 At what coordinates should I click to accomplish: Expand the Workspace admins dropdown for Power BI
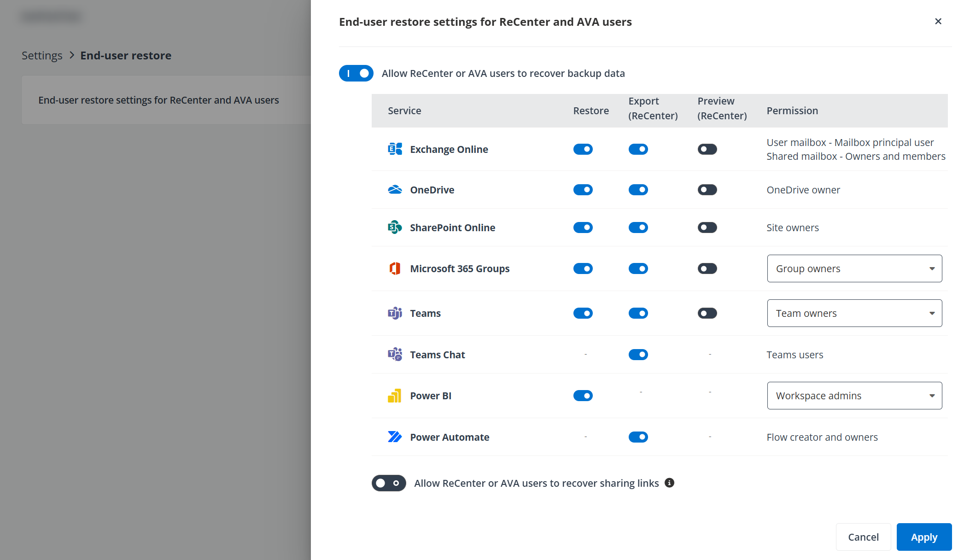coord(854,395)
